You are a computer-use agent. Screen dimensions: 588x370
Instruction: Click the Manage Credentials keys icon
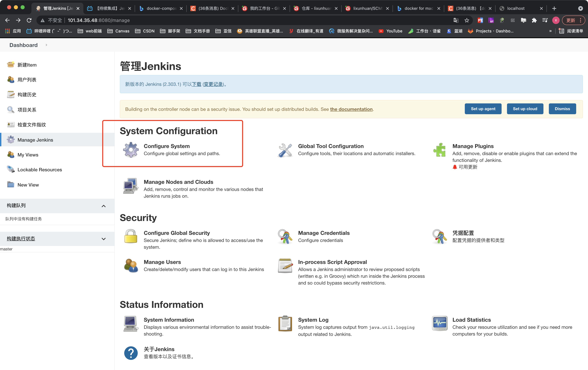click(285, 236)
